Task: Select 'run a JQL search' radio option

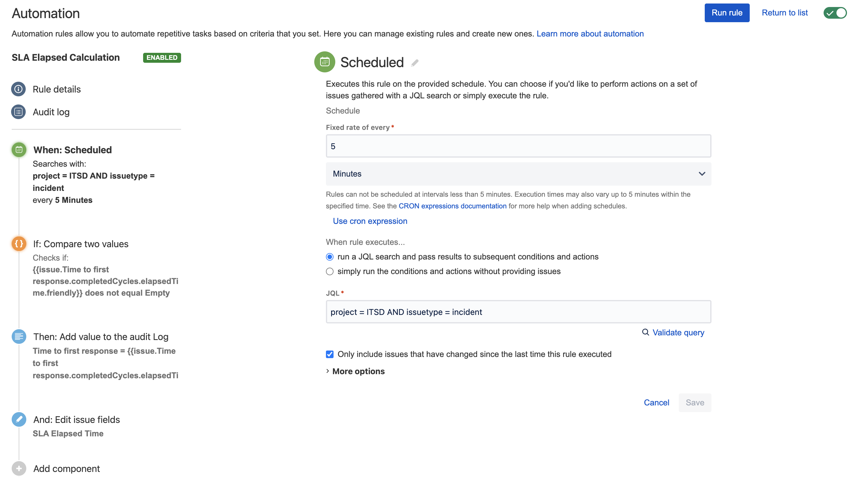Action: point(329,257)
